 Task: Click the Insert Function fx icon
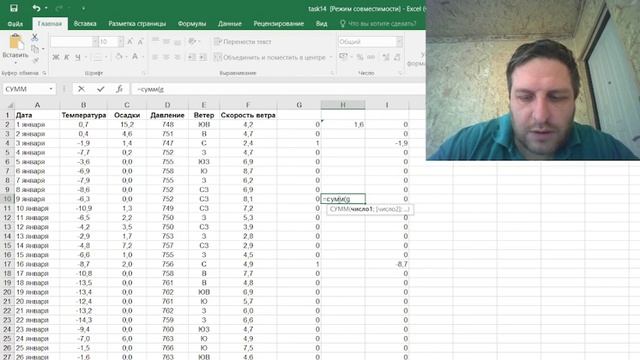[x=119, y=89]
